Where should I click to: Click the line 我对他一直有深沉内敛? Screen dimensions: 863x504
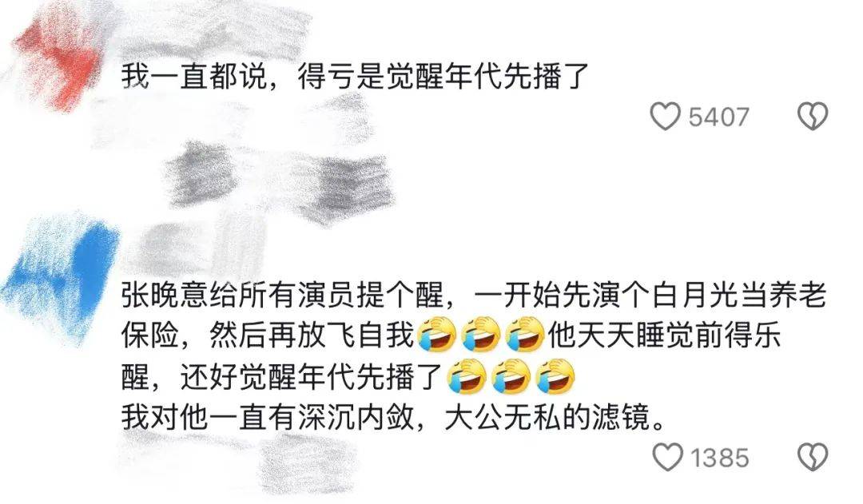pyautogui.click(x=393, y=419)
